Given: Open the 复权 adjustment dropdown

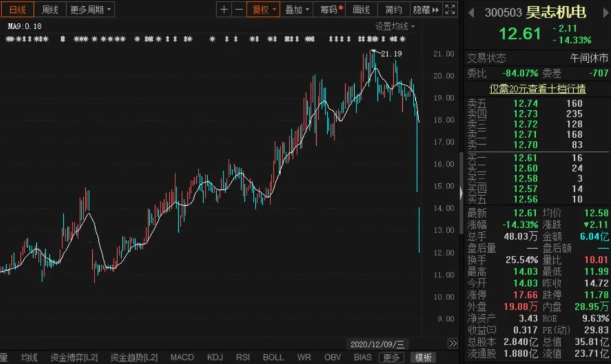Looking at the screenshot, I should [264, 10].
